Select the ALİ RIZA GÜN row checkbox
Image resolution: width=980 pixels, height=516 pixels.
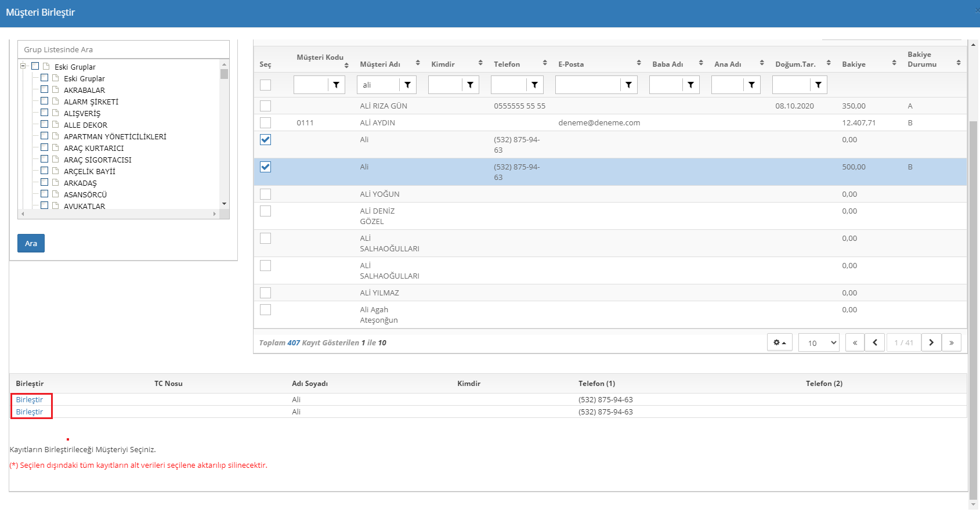coord(265,106)
